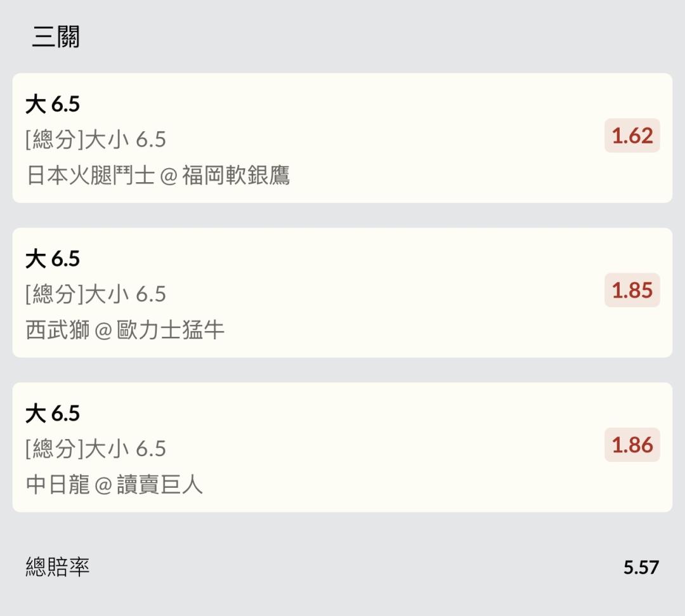Click the 三關 heading
685x616 pixels.
click(x=56, y=37)
